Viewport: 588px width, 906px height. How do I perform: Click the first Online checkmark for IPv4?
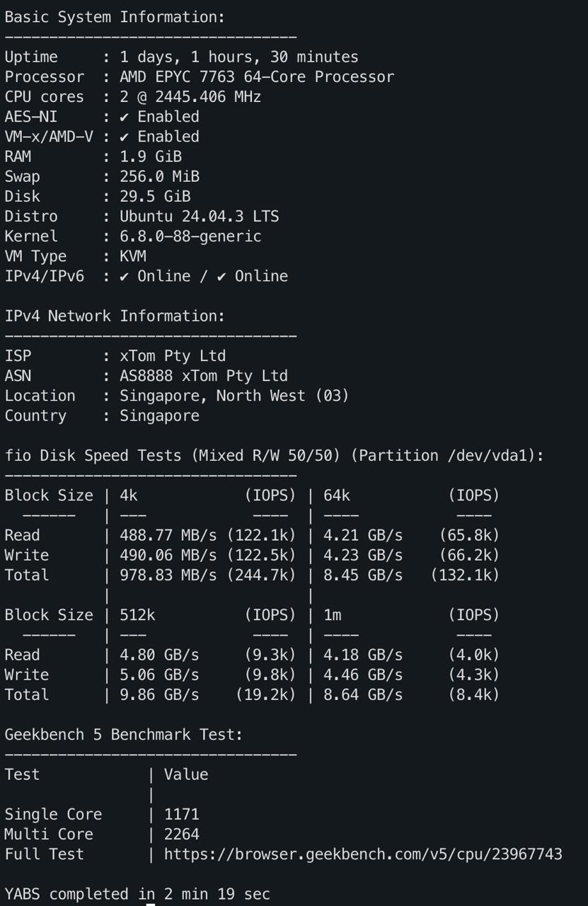[125, 276]
